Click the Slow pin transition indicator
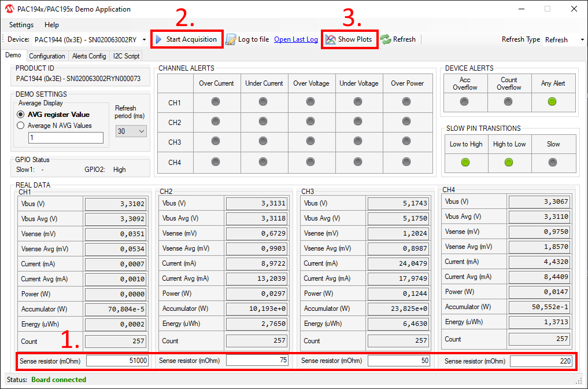This screenshot has width=588, height=389. tap(553, 162)
